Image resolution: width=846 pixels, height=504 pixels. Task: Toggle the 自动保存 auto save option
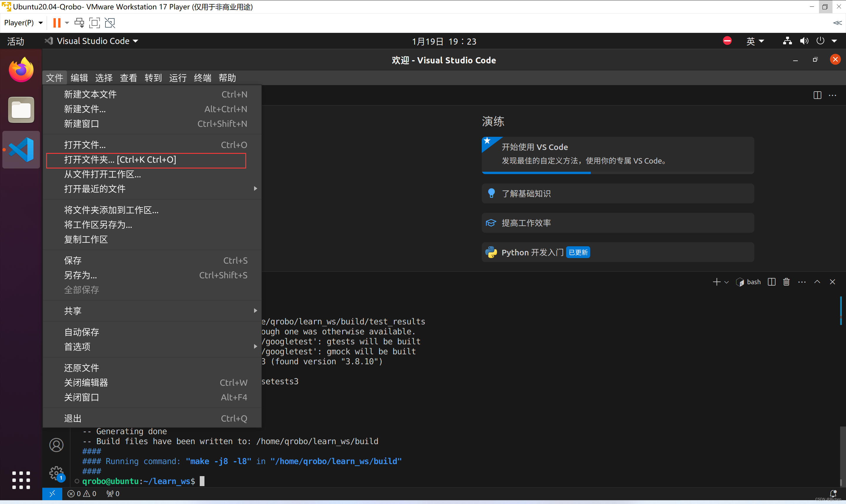[152, 332]
